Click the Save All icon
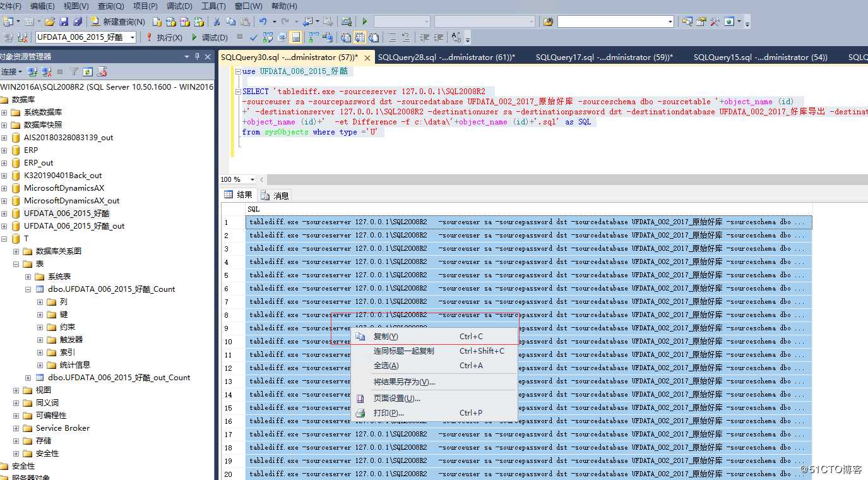This screenshot has height=480, width=868. [77, 21]
